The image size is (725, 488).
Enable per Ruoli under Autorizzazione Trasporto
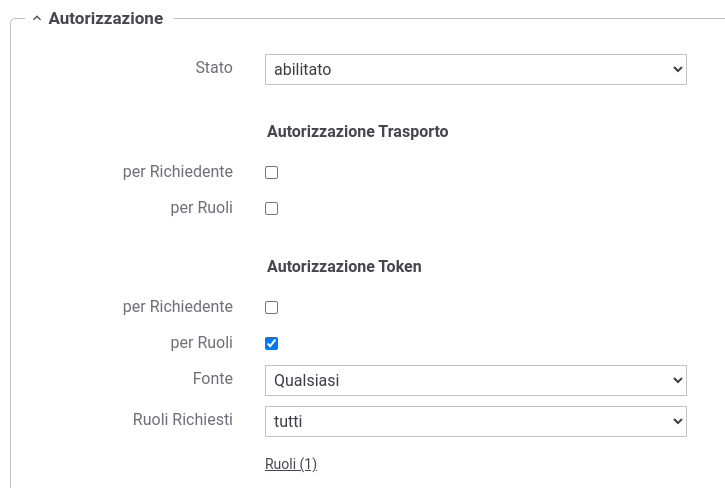click(x=271, y=209)
